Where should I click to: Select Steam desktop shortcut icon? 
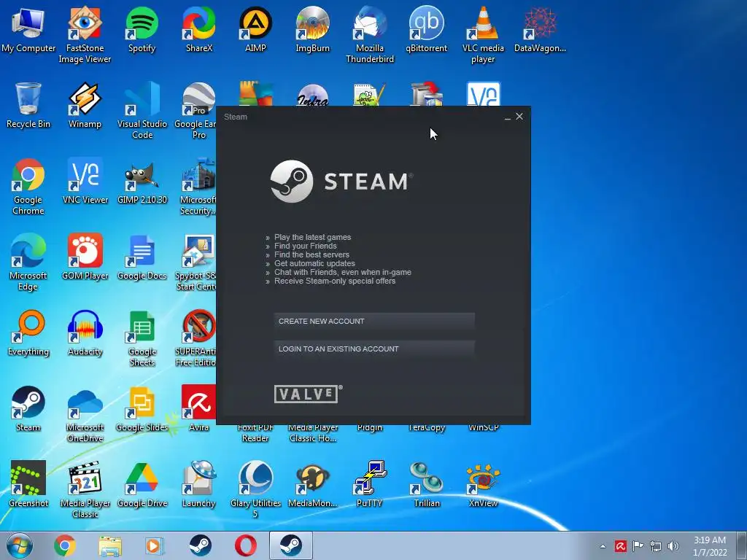[28, 408]
